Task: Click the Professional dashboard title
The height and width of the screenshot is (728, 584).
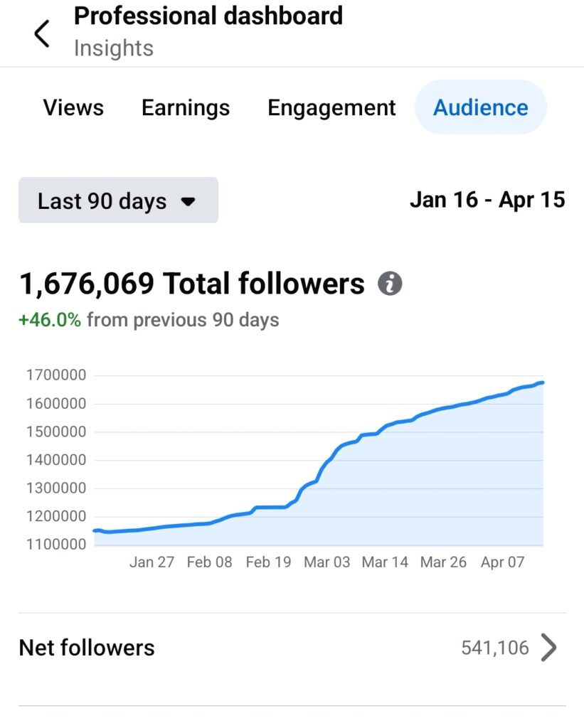Action: [208, 16]
